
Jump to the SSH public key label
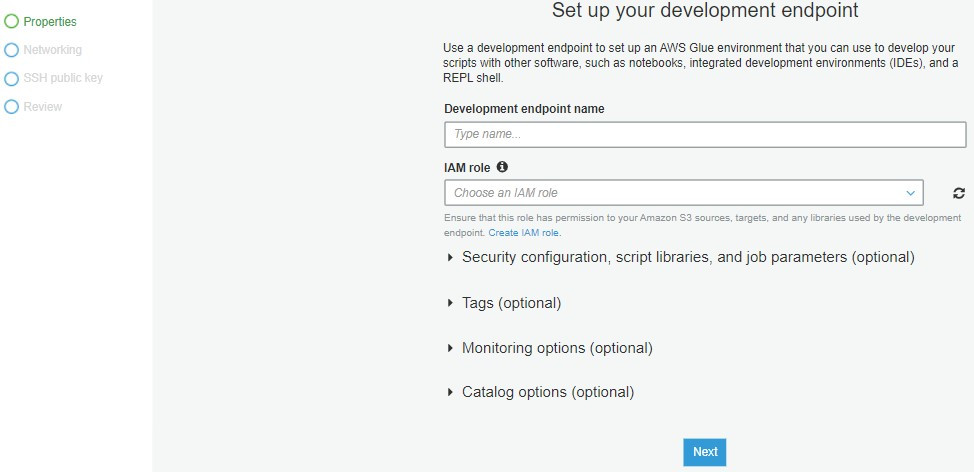[63, 78]
